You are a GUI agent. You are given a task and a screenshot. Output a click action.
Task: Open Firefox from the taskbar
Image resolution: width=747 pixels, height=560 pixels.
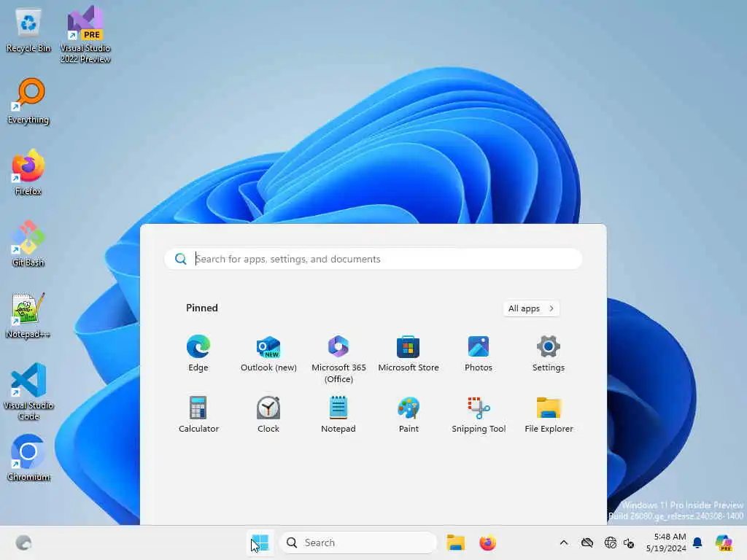[x=487, y=542]
